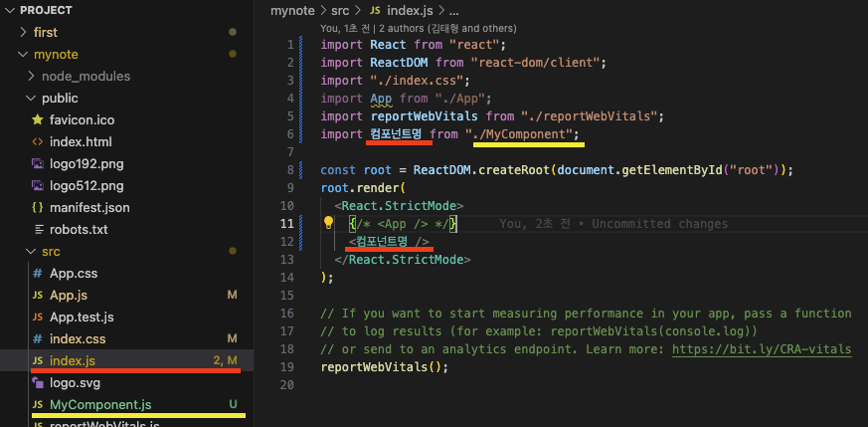Click the breadcrumb ellipsis segment
868x427 pixels.
coord(454,11)
